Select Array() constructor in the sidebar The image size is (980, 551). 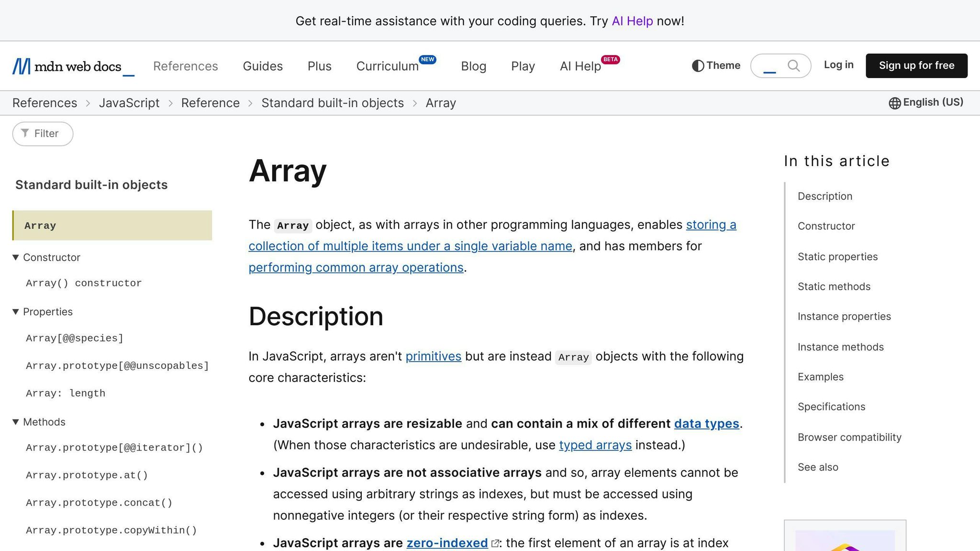[84, 283]
